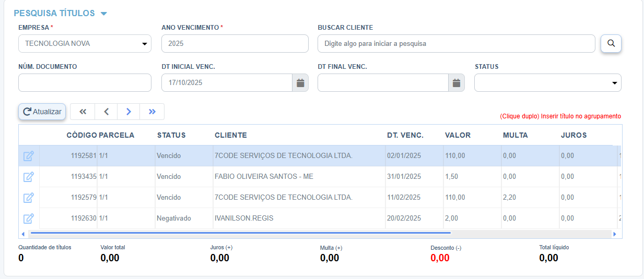Screen dimensions: 644x279
Task: Focus the Núm. Documento input field
Action: click(x=85, y=83)
